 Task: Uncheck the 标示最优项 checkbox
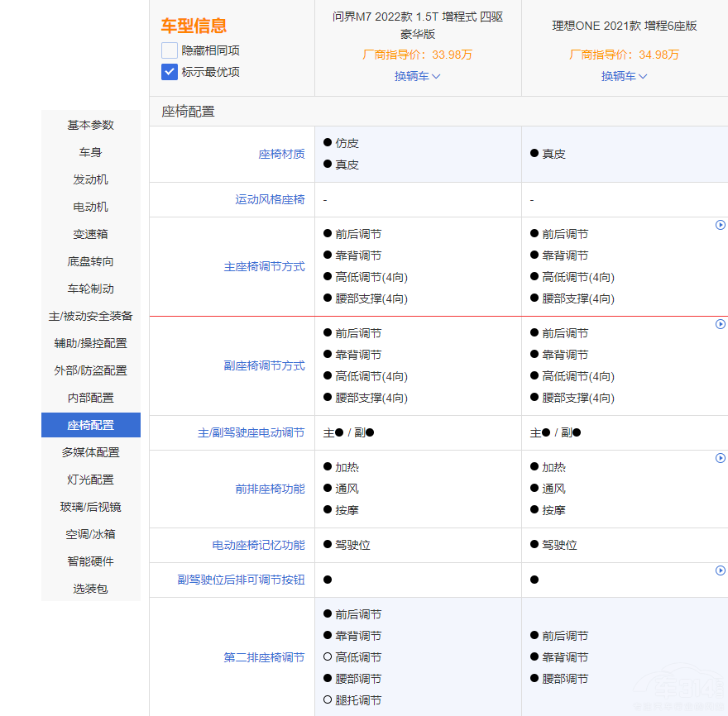(170, 72)
